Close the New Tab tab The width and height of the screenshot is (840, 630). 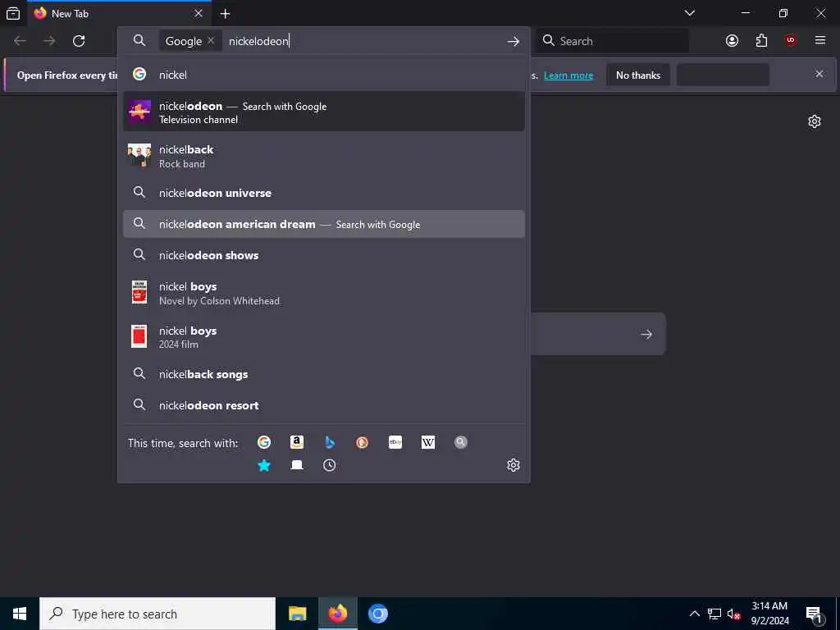[x=199, y=13]
